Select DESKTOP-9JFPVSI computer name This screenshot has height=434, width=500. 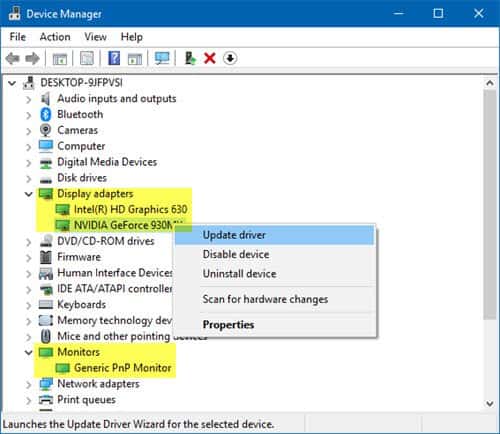81,83
